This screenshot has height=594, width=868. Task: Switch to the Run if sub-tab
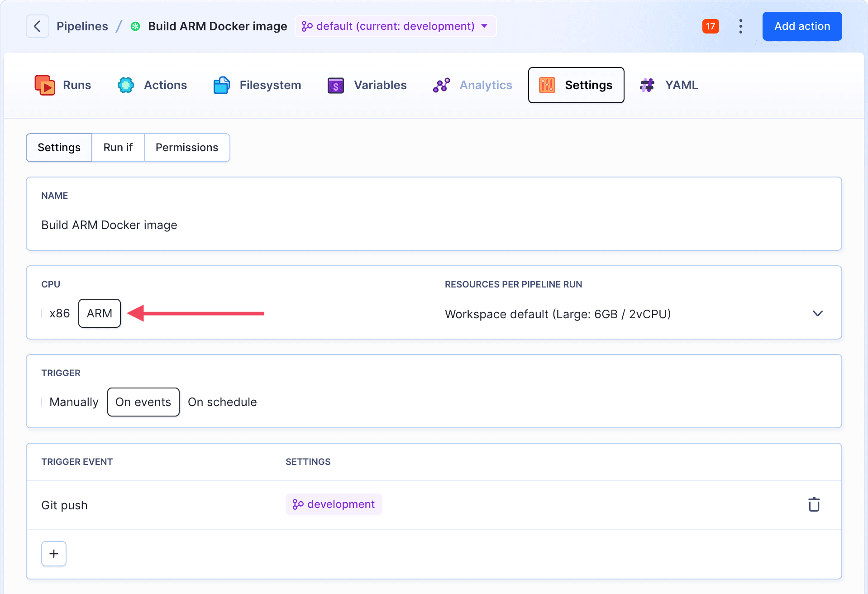(x=118, y=148)
